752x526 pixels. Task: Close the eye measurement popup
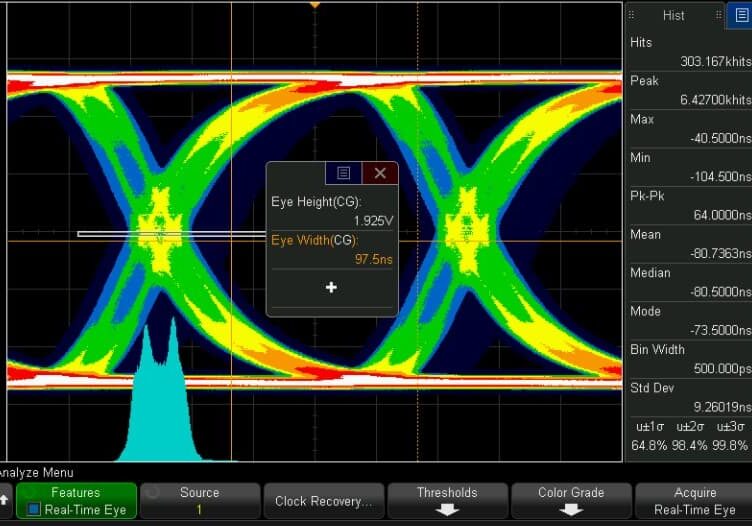[380, 173]
